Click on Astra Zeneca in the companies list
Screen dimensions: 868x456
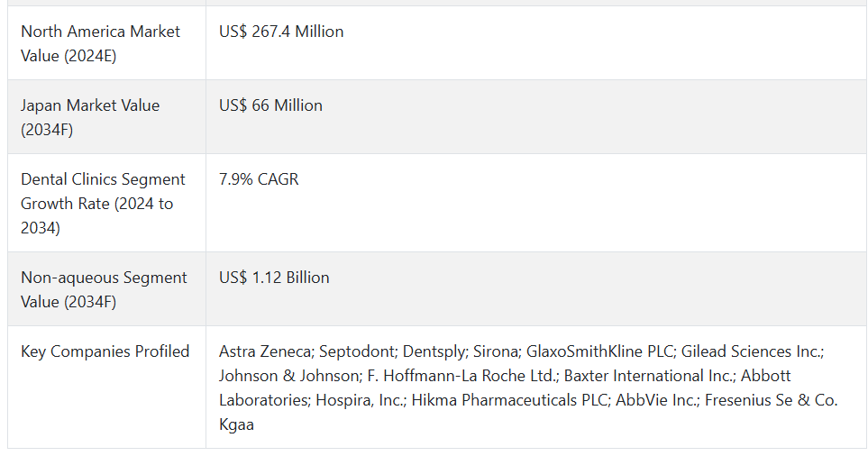[x=265, y=351]
